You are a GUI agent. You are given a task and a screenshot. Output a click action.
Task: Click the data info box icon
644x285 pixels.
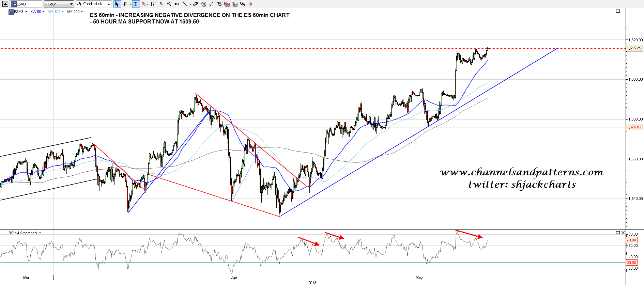click(x=154, y=4)
